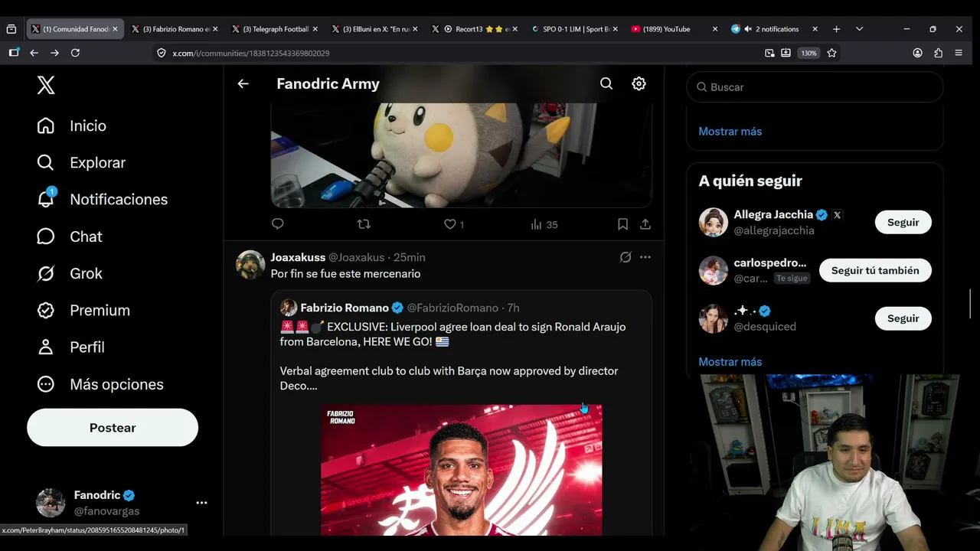Switch to Recort13 browser tab
The height and width of the screenshot is (551, 980).
coord(475,29)
